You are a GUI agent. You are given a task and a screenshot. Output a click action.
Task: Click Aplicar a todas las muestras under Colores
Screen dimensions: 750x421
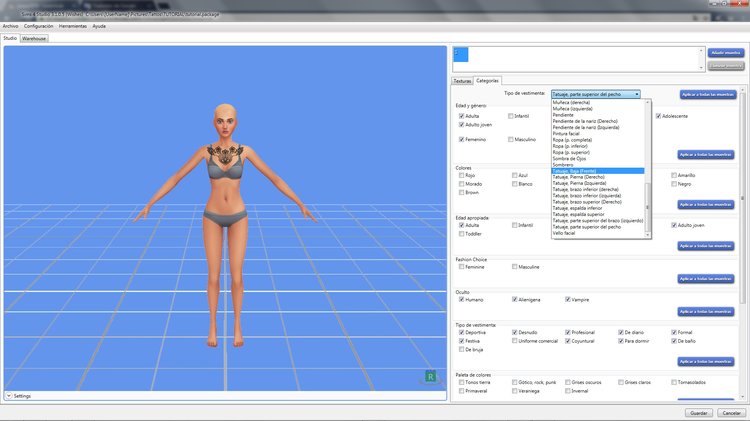[x=706, y=204]
